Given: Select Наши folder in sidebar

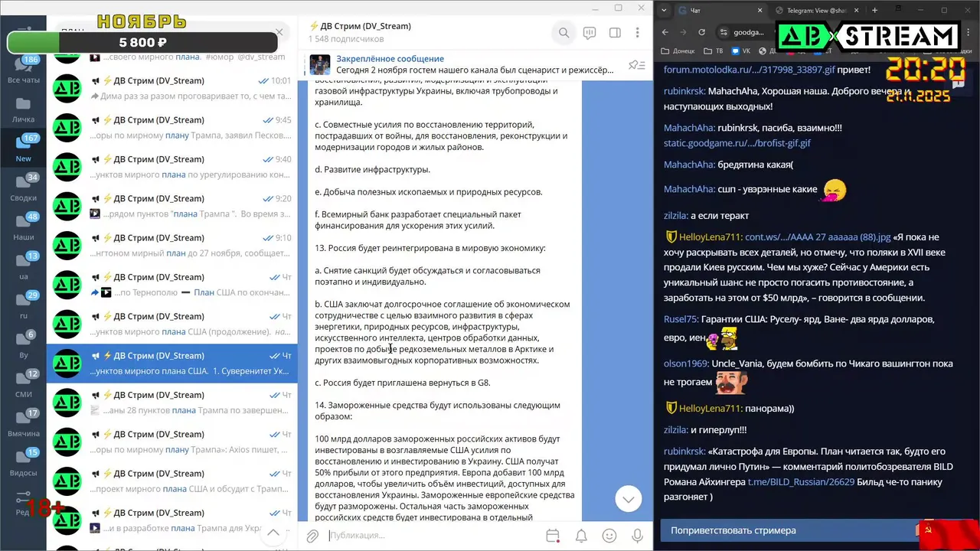Looking at the screenshot, I should (24, 227).
